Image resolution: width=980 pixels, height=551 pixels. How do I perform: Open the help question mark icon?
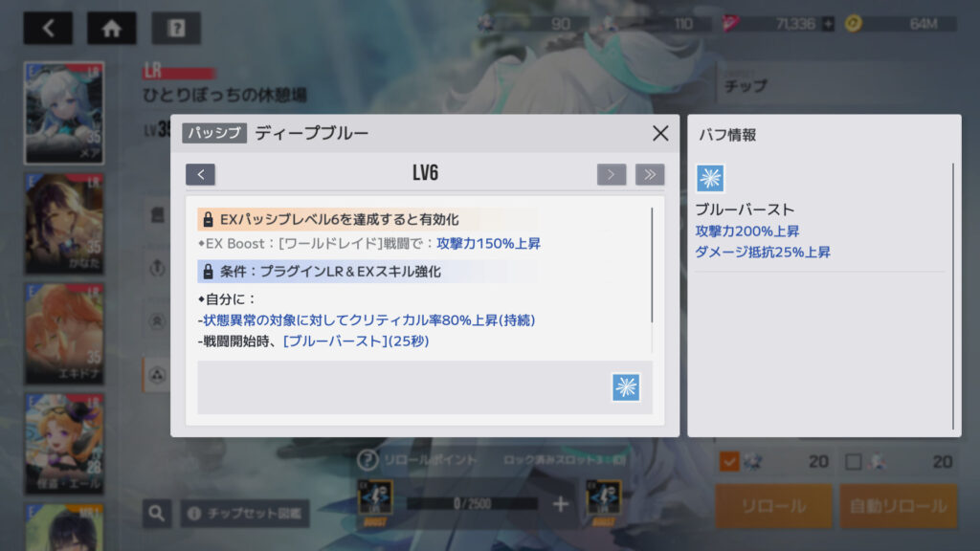[176, 28]
